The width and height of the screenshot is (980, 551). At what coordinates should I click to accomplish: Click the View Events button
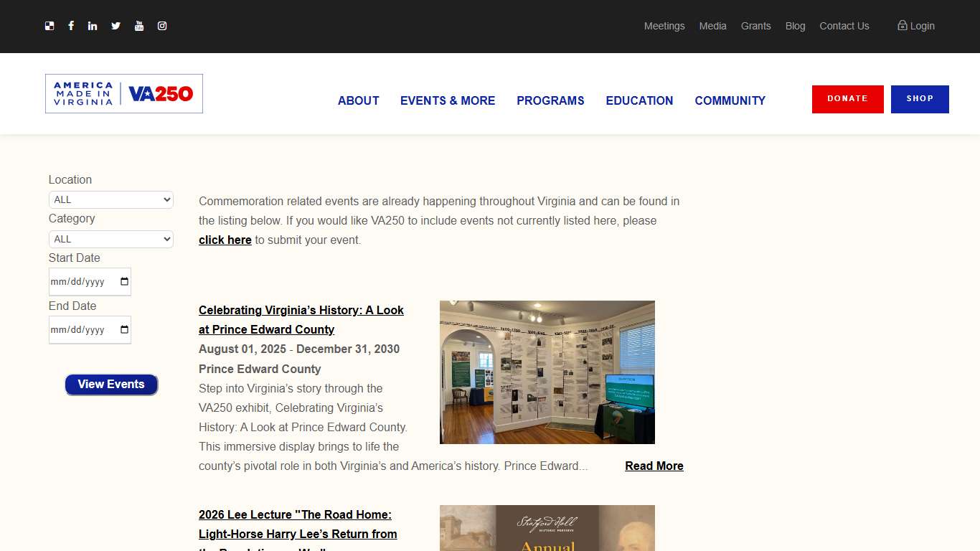[110, 385]
